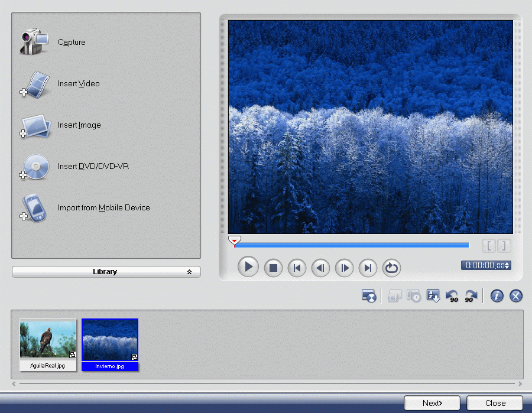Set the mark-out bracket

504,245
